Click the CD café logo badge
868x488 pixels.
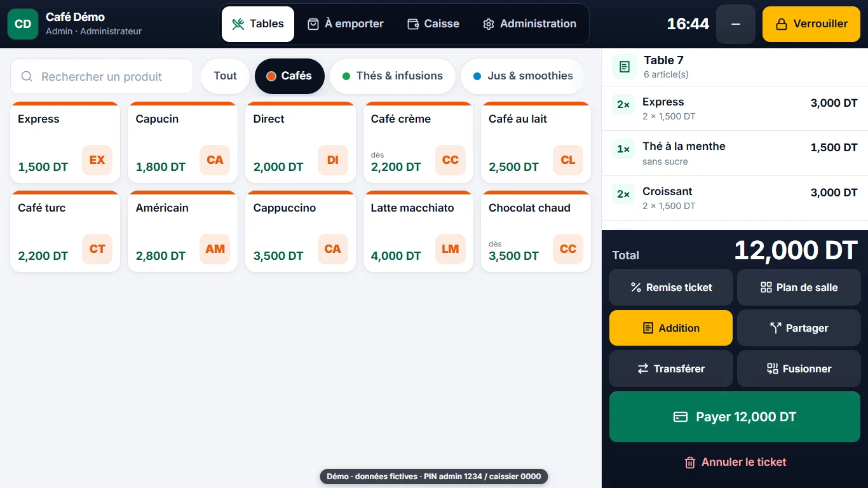point(23,24)
